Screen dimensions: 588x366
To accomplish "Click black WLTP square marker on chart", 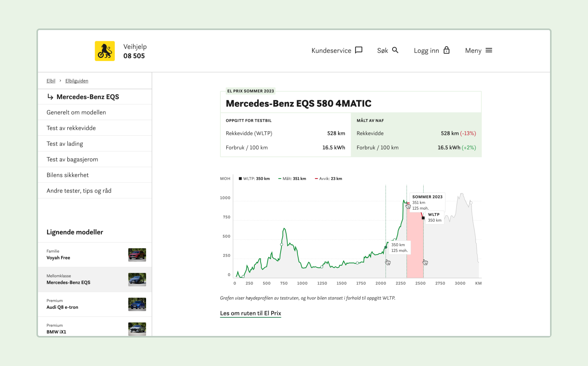I will pyautogui.click(x=423, y=218).
